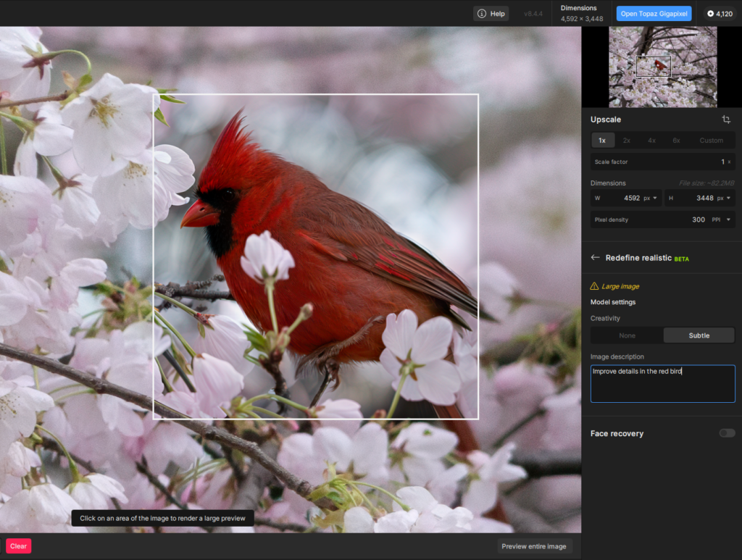Set Creativity to Subtle
Screen dimensions: 742x560
[699, 335]
